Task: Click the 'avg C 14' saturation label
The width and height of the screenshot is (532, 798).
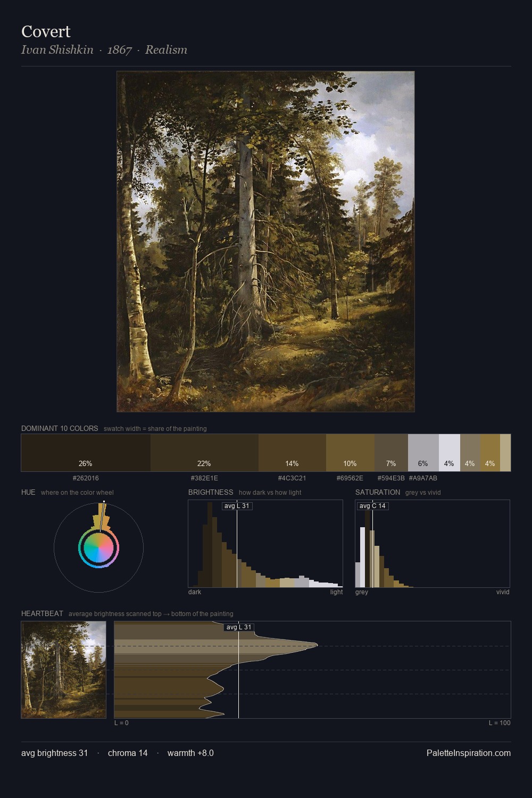Action: click(372, 506)
